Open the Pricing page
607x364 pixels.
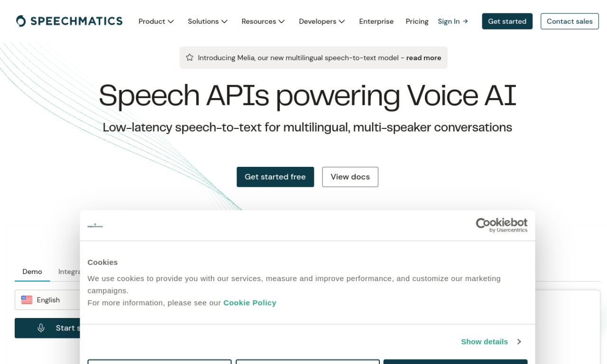[x=417, y=21]
